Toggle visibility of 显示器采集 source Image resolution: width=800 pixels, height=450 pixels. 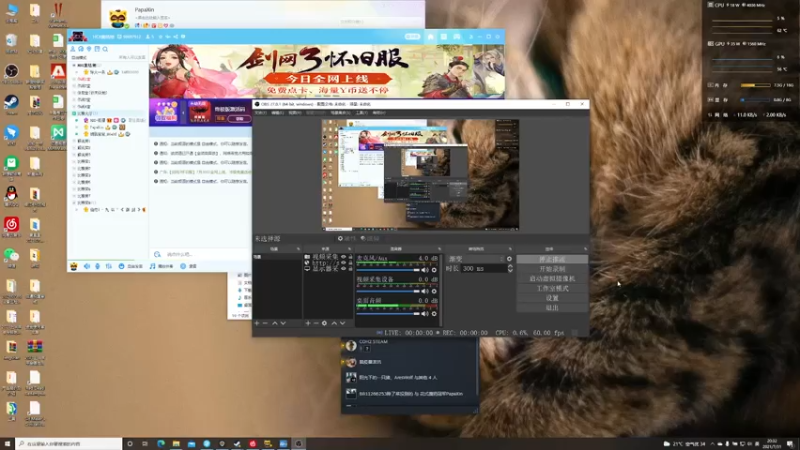click(x=343, y=268)
